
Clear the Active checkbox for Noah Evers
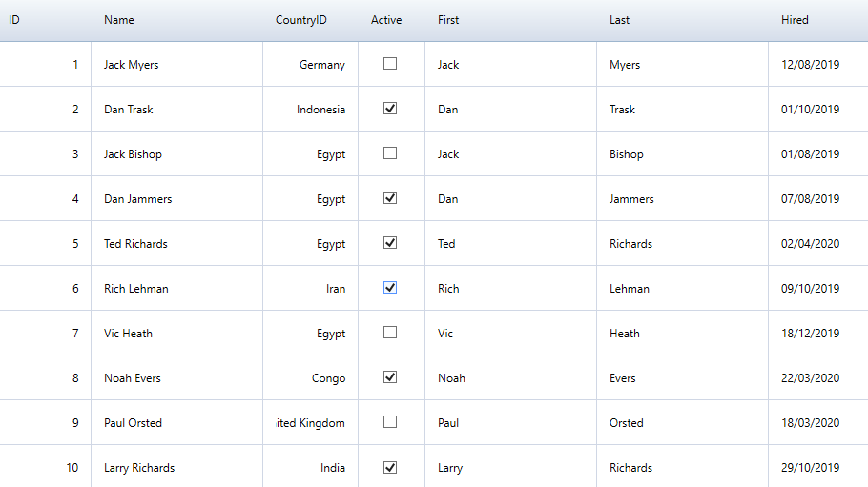tap(390, 377)
